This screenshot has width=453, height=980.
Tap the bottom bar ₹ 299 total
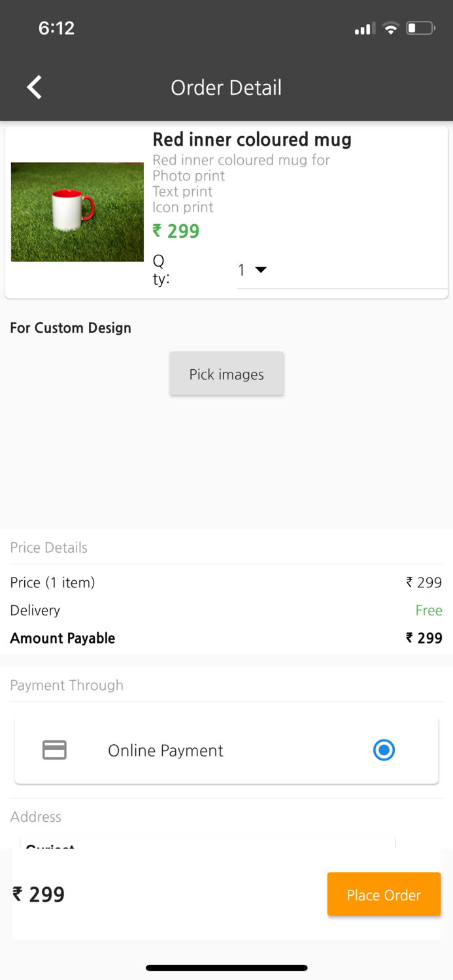point(39,894)
